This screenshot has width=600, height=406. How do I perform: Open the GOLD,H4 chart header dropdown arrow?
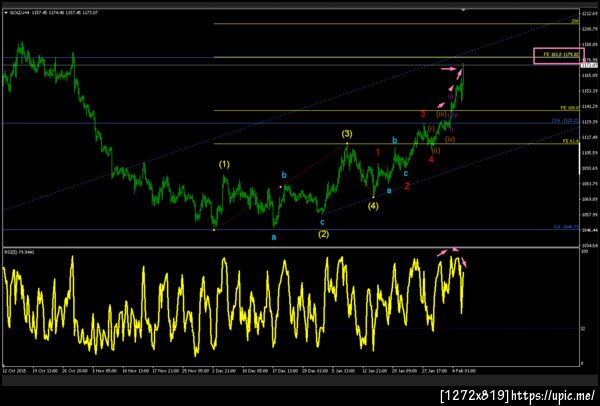[x=6, y=12]
